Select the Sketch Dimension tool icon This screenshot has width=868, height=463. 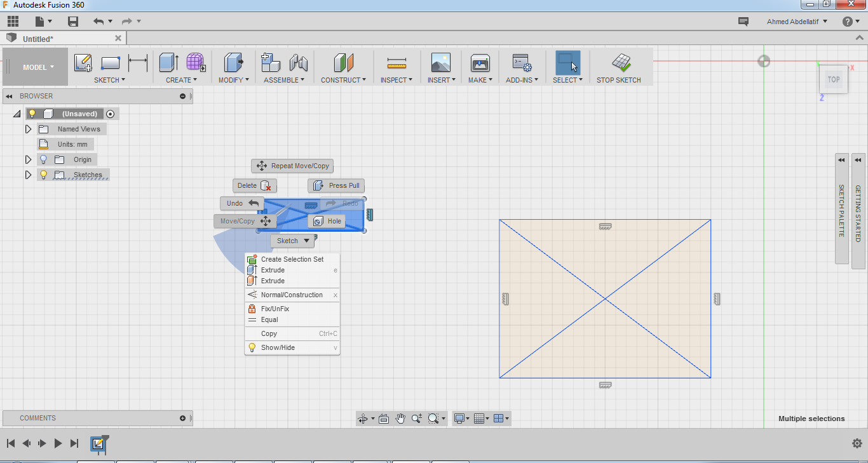point(138,63)
